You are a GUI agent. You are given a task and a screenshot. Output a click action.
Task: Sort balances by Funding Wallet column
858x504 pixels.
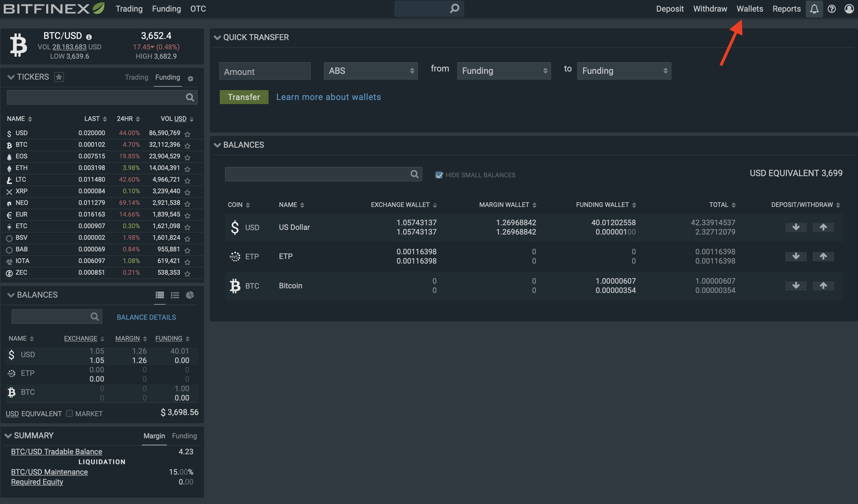click(606, 205)
